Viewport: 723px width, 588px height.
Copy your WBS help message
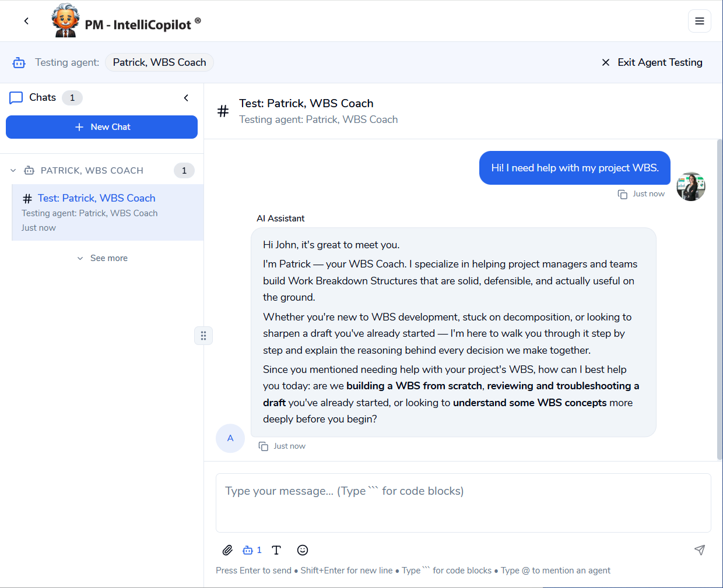(622, 193)
